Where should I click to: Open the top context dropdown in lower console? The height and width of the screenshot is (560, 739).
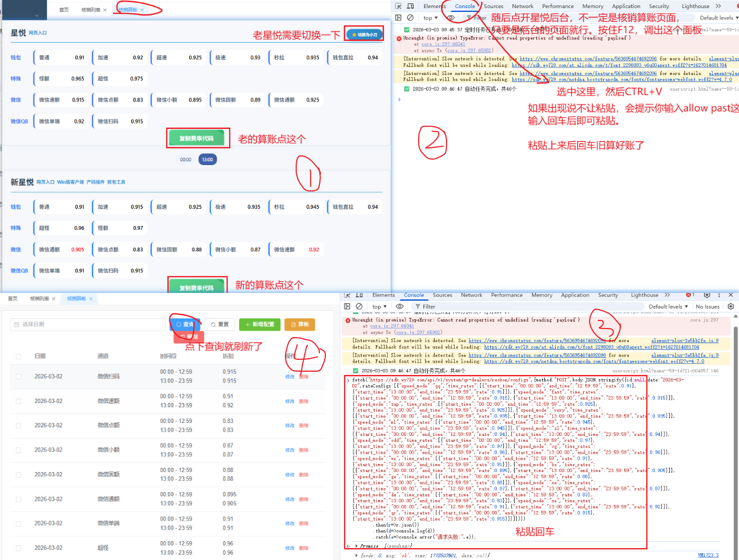(x=379, y=306)
